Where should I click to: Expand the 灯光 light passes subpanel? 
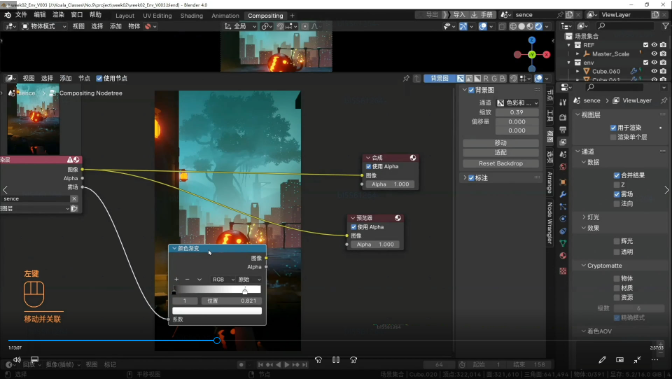pos(584,217)
